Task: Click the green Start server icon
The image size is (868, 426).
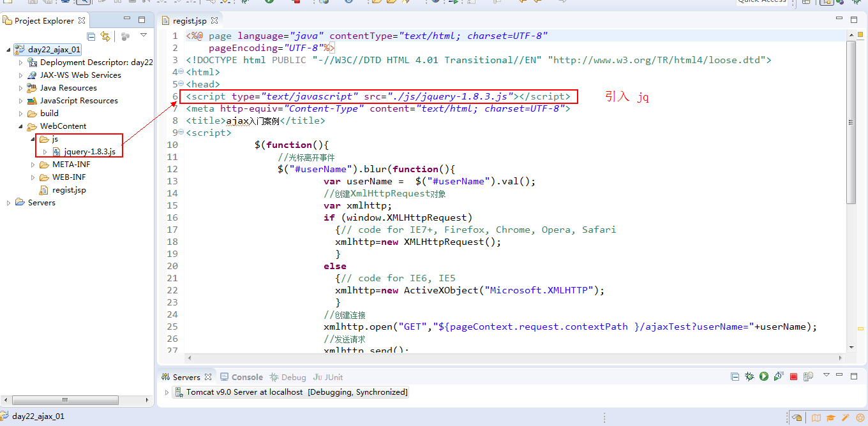Action: click(763, 377)
